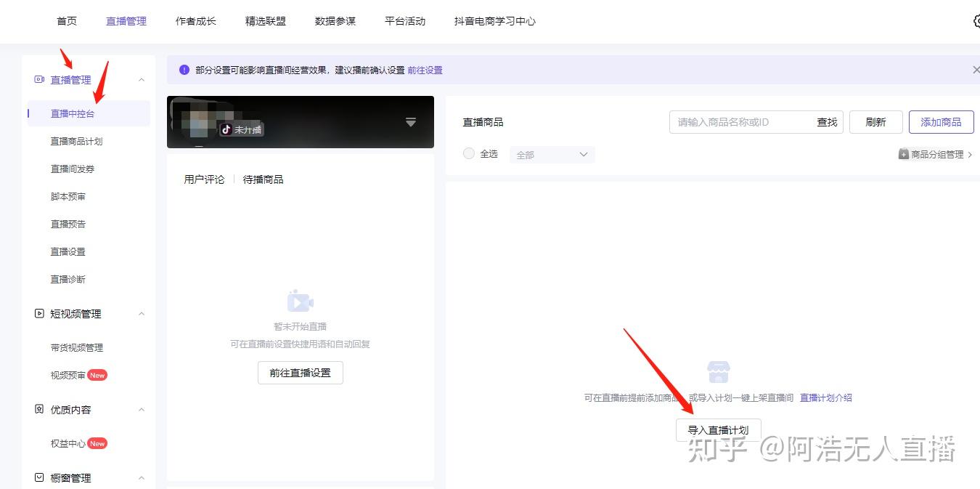Click the purple info icon in notice banner

pyautogui.click(x=184, y=70)
